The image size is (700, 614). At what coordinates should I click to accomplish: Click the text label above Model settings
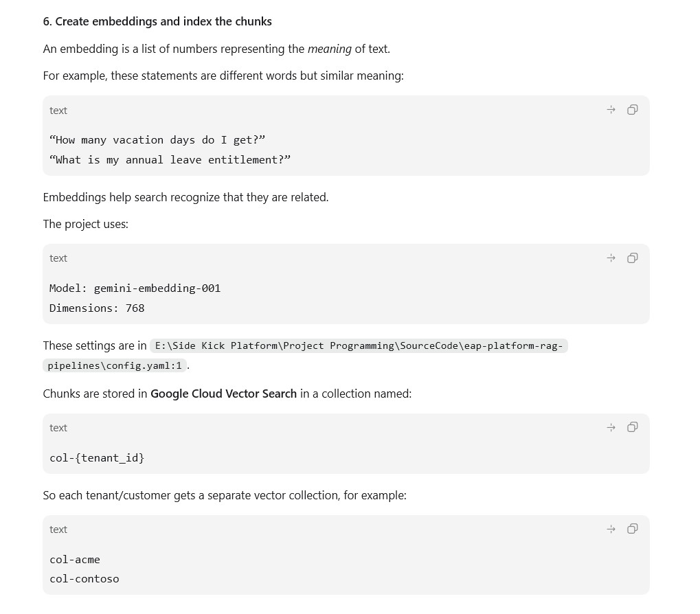[58, 258]
